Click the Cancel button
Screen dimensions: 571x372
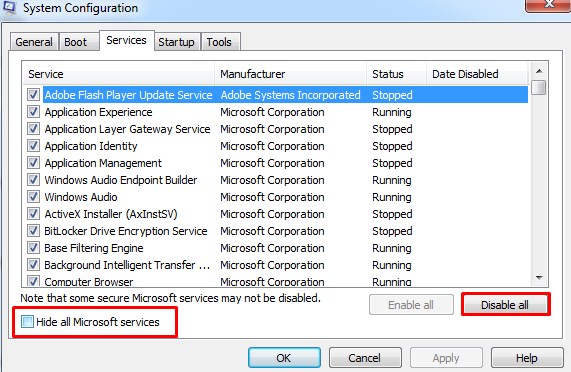(x=365, y=358)
